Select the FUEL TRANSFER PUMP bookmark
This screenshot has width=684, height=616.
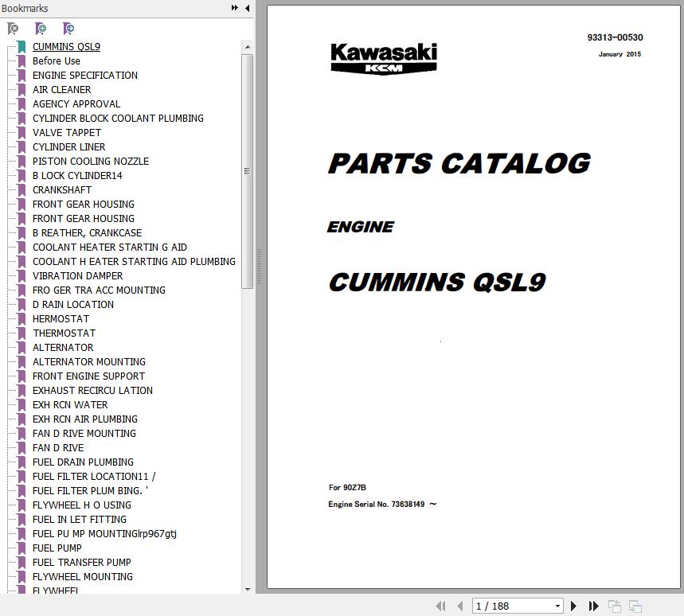point(81,563)
